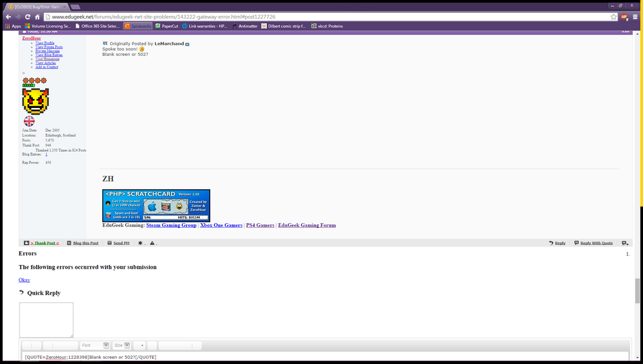Click the multi-quote icon

tap(626, 243)
